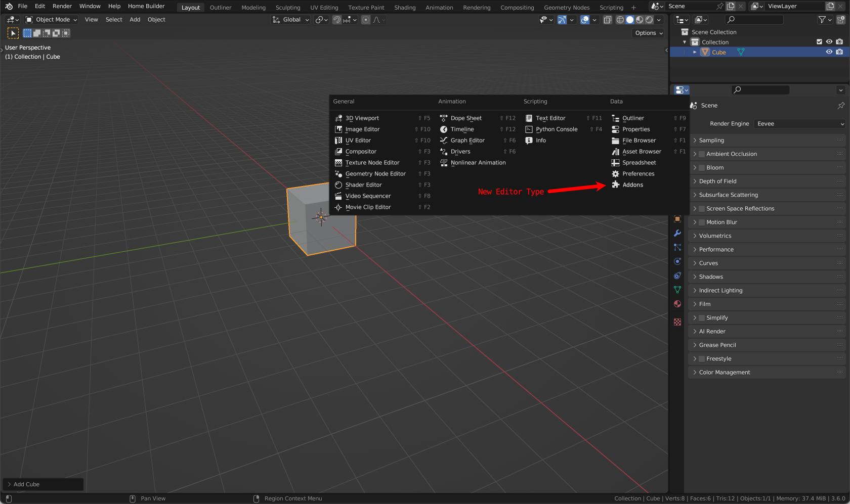The image size is (850, 504).
Task: Switch to rendered viewport shading
Action: pos(649,20)
